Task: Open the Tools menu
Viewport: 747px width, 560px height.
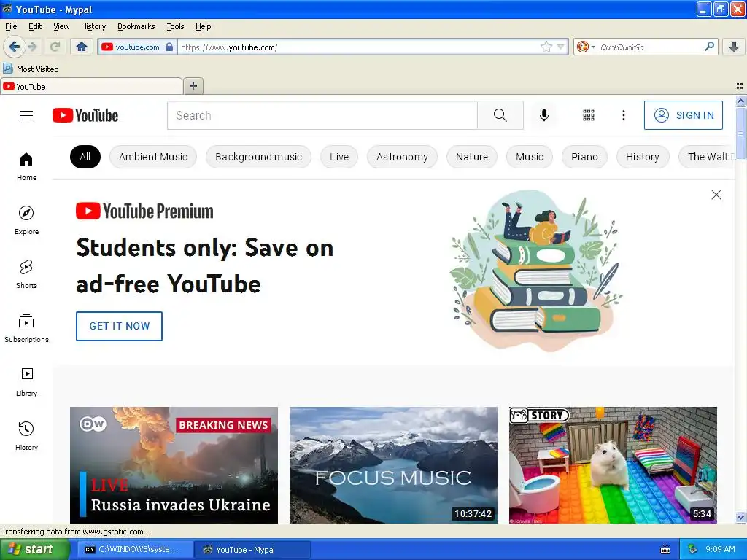Action: click(x=175, y=26)
